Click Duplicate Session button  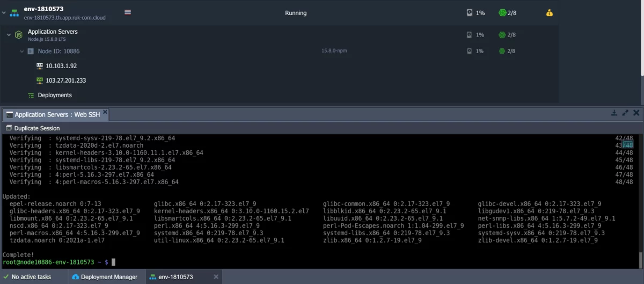(33, 128)
